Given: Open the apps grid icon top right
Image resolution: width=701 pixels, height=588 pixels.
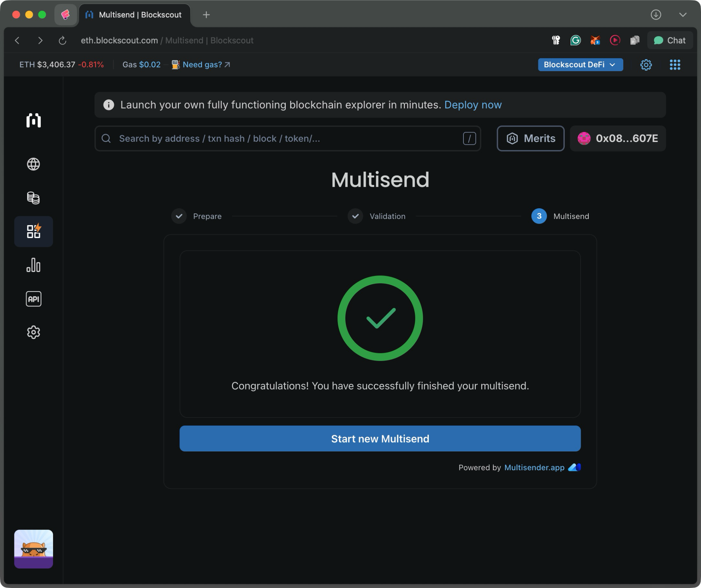Looking at the screenshot, I should [x=675, y=64].
